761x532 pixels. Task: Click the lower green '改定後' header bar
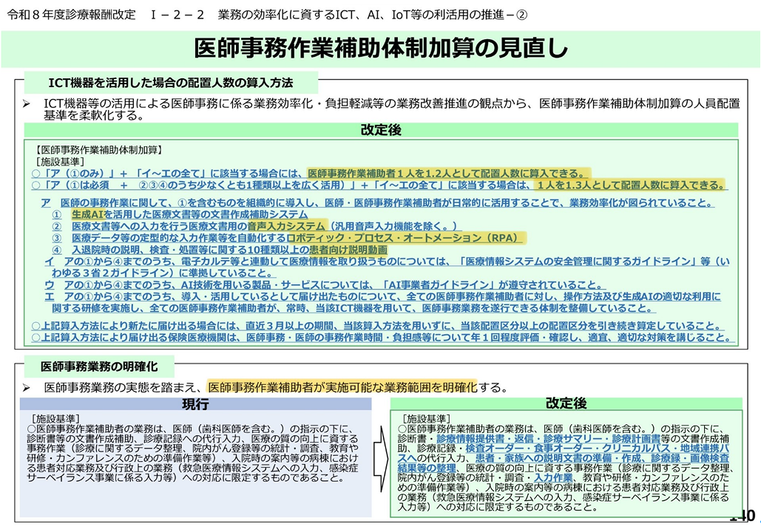[x=566, y=403]
